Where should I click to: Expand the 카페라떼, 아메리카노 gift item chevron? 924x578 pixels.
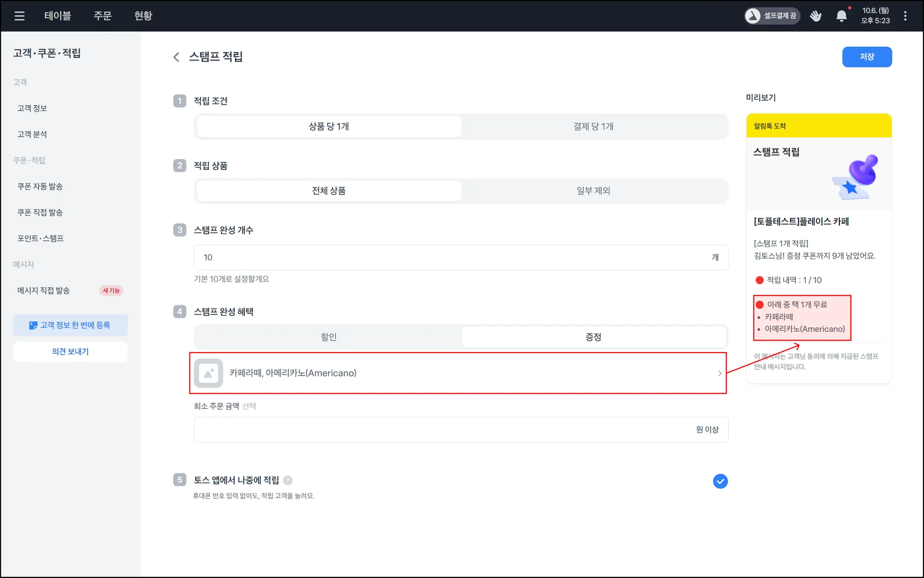(719, 373)
